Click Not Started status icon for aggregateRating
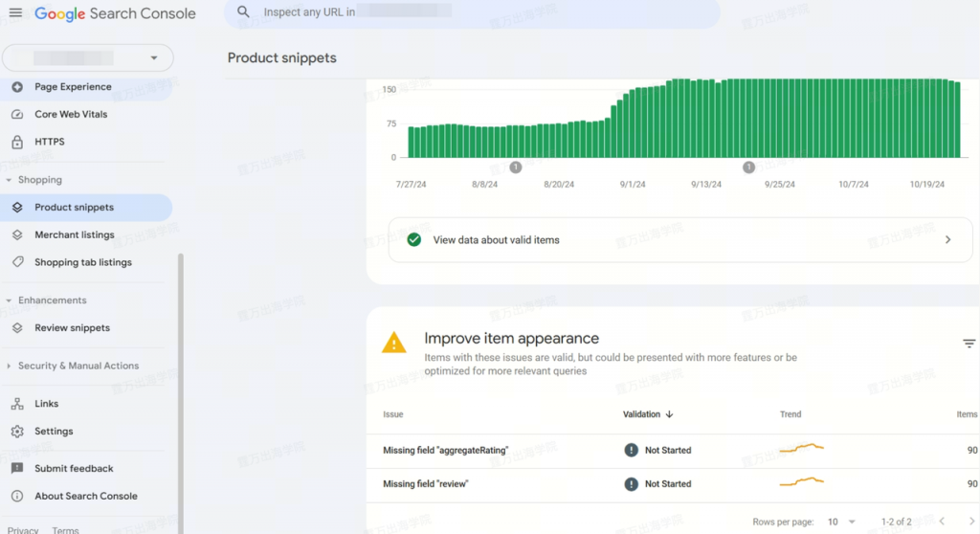This screenshot has width=980, height=534. click(632, 450)
